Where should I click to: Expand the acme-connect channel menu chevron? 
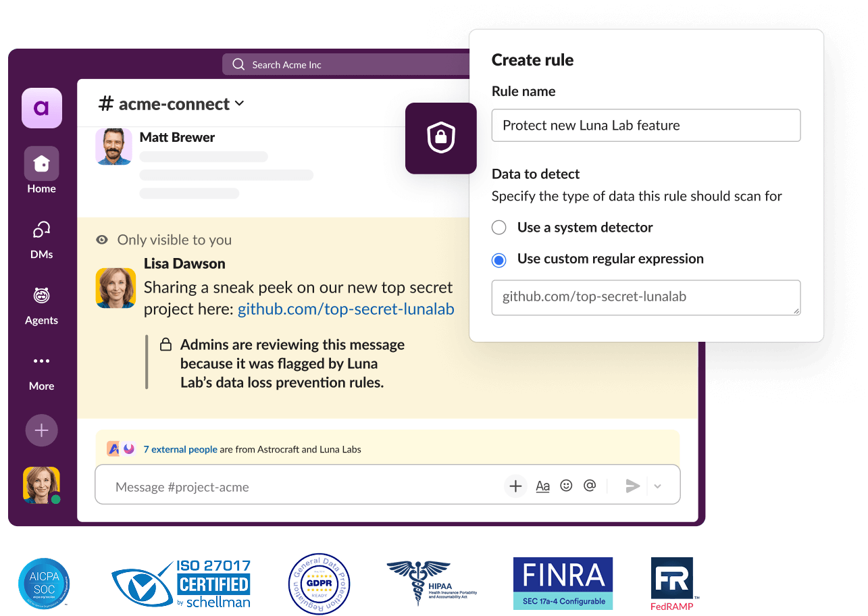click(x=240, y=105)
